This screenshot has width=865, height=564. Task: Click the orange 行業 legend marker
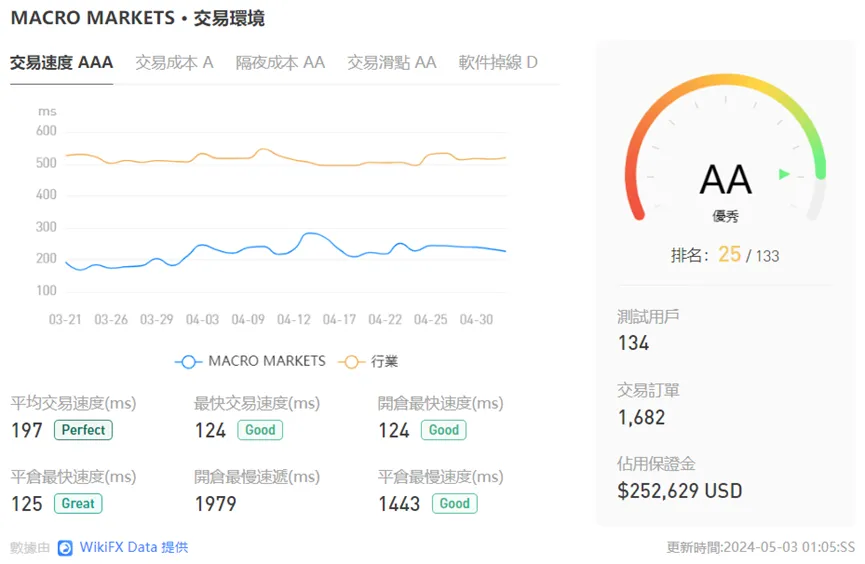(351, 362)
